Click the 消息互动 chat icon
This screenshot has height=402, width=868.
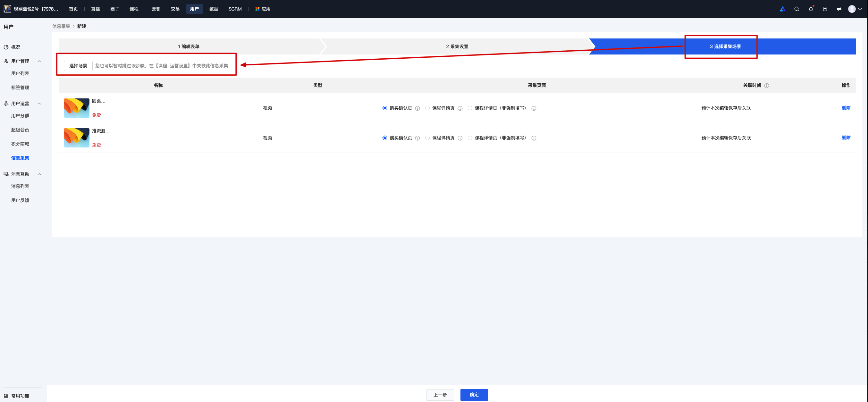(x=6, y=174)
